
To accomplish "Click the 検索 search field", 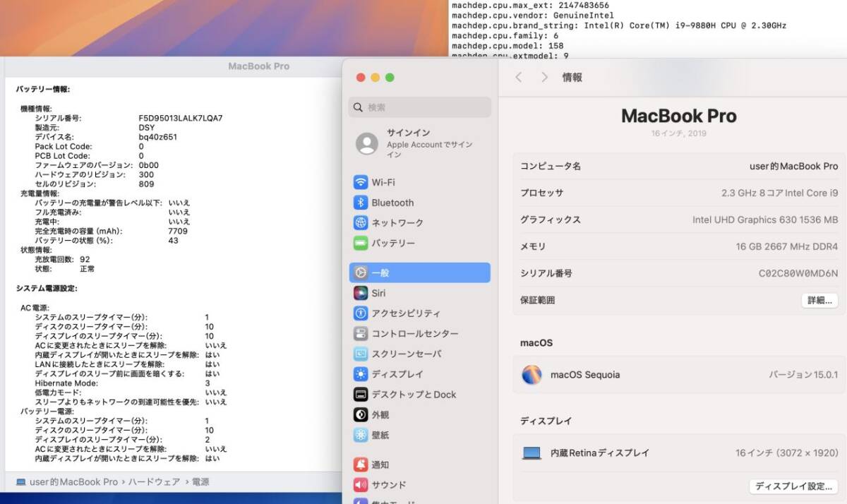I will (420, 107).
